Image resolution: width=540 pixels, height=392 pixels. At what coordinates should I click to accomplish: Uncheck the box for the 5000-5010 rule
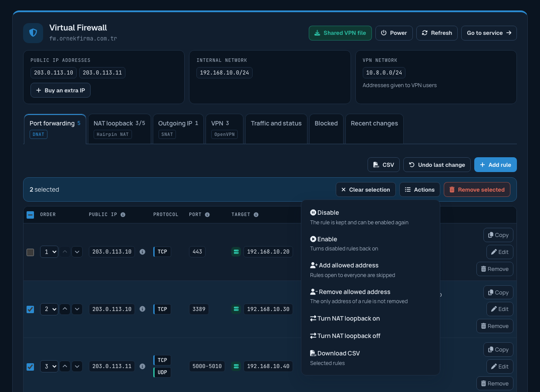[x=30, y=367]
